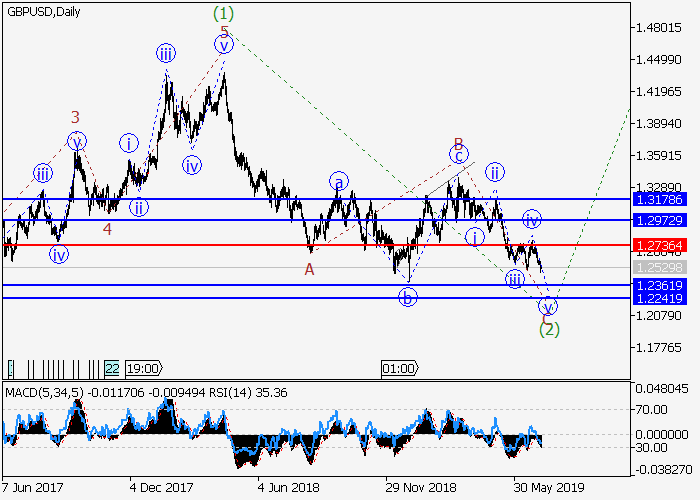Click the green (2) wave label near bottom

click(x=549, y=328)
